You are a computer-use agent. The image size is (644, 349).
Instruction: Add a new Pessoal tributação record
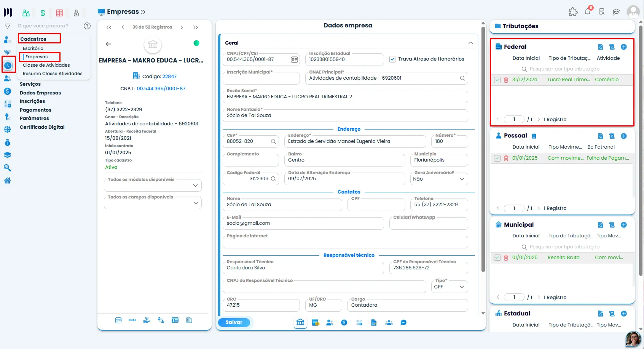pos(624,136)
